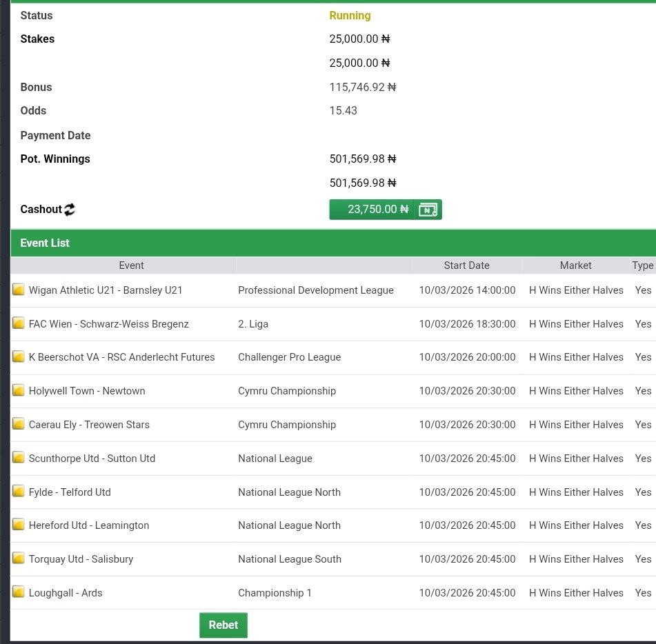Click National League North in Fylde row
The width and height of the screenshot is (656, 644).
pyautogui.click(x=290, y=492)
